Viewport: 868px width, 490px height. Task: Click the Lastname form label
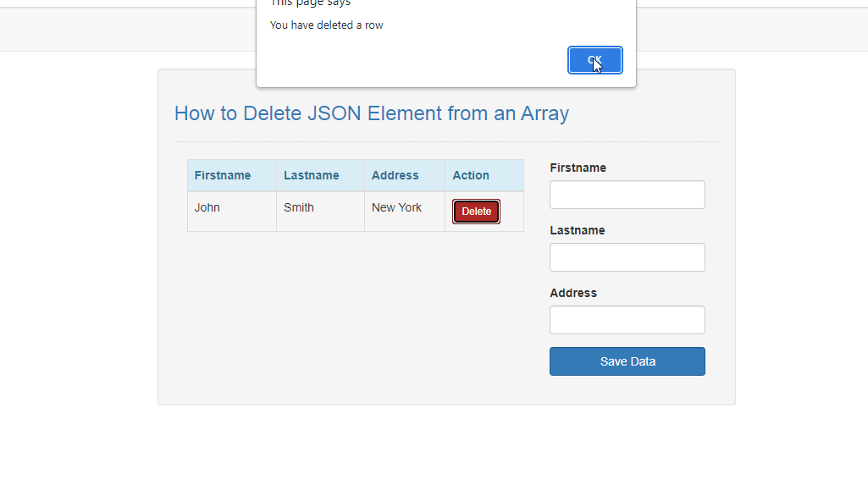577,230
